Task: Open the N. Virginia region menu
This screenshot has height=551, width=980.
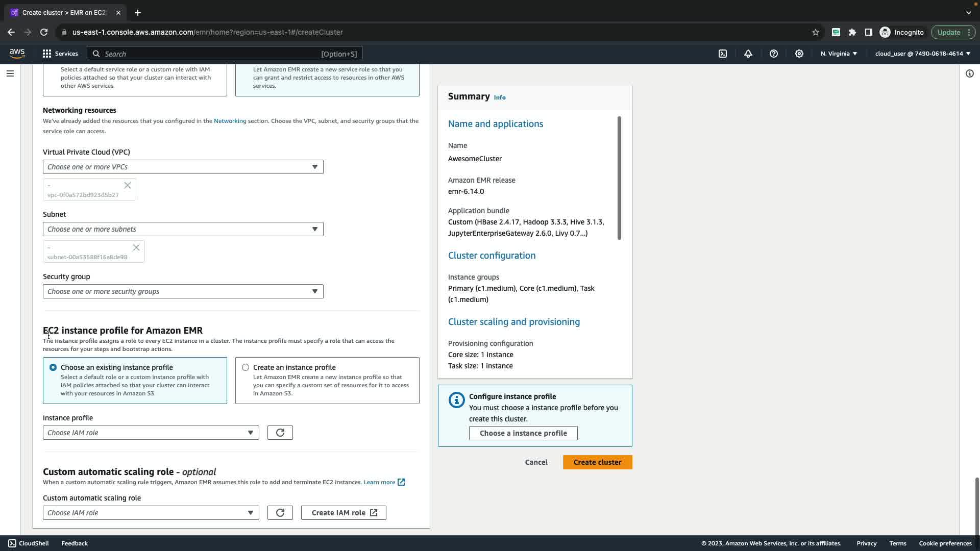Action: pyautogui.click(x=839, y=54)
